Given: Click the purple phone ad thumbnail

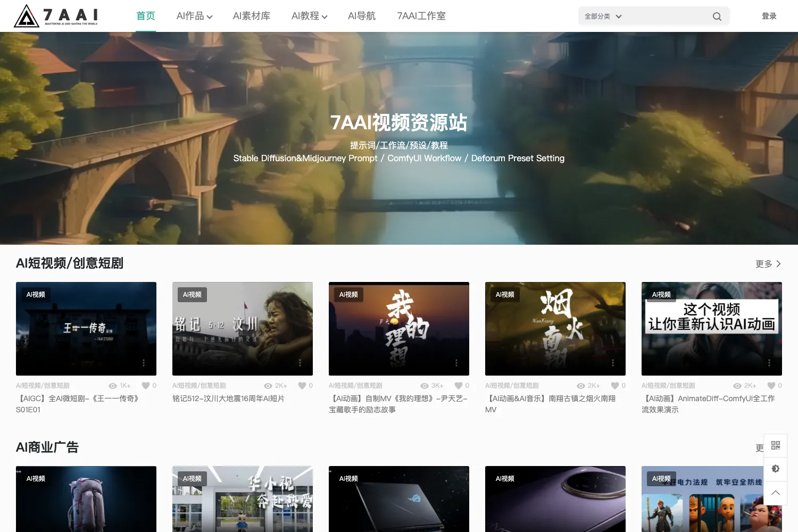Looking at the screenshot, I should 555,499.
